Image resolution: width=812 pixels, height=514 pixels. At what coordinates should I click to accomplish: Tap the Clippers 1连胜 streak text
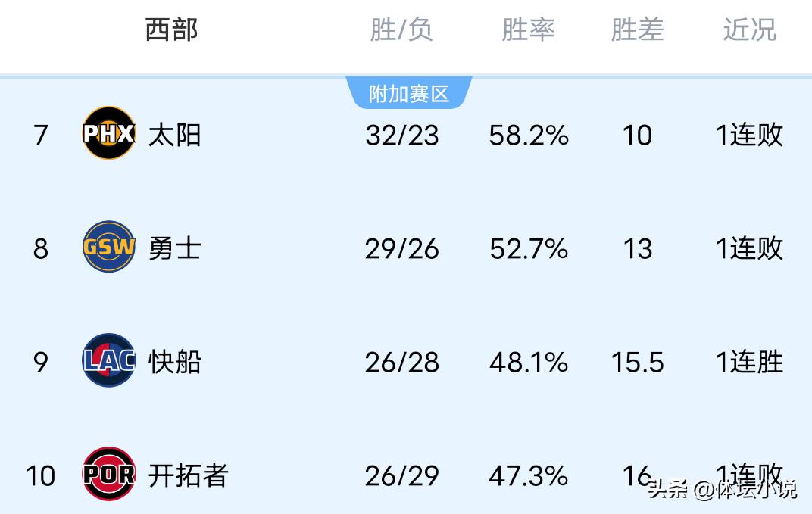point(750,362)
